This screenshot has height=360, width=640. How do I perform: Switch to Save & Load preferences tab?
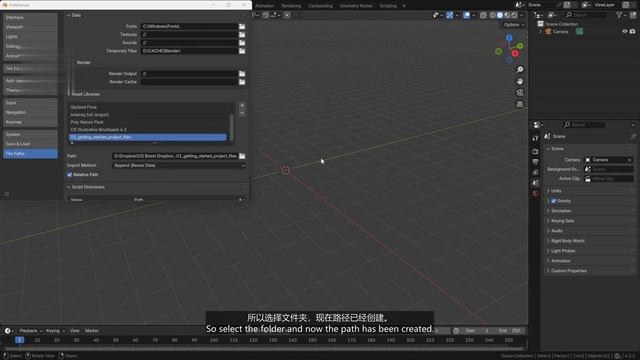pos(30,144)
